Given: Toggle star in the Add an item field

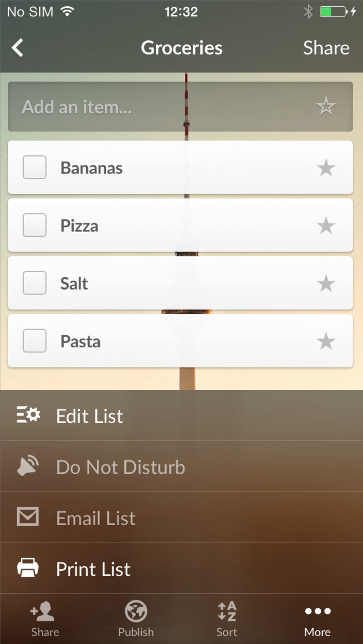Looking at the screenshot, I should pos(326,106).
